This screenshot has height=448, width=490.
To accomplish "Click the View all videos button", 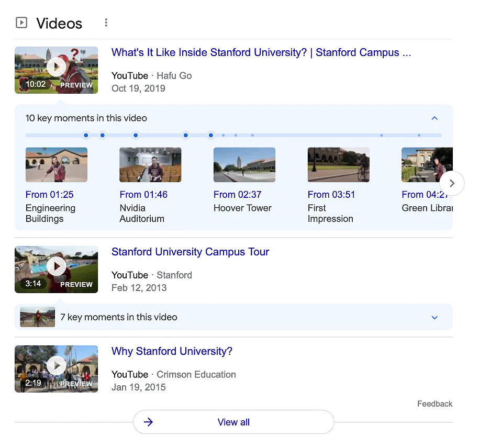I will [233, 422].
